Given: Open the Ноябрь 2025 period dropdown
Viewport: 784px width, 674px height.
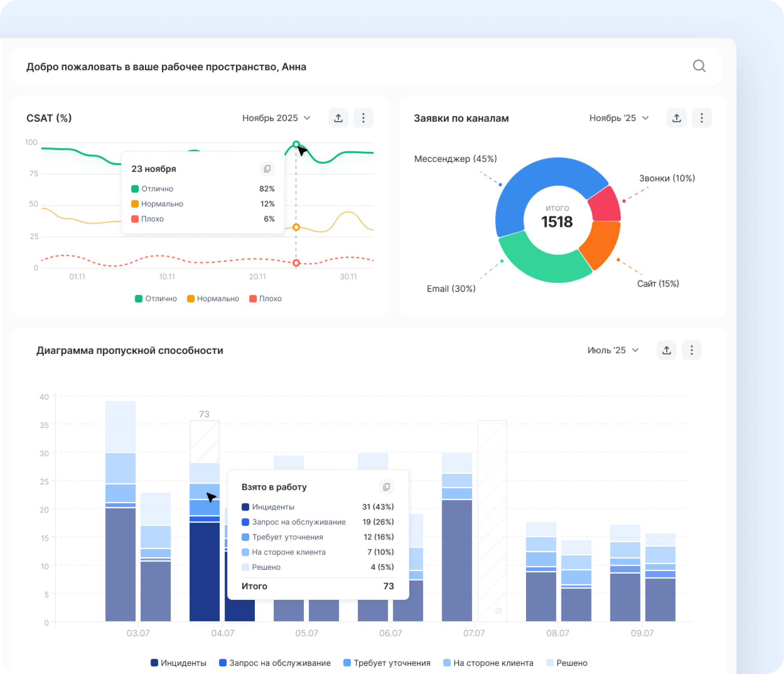Looking at the screenshot, I should pyautogui.click(x=276, y=118).
